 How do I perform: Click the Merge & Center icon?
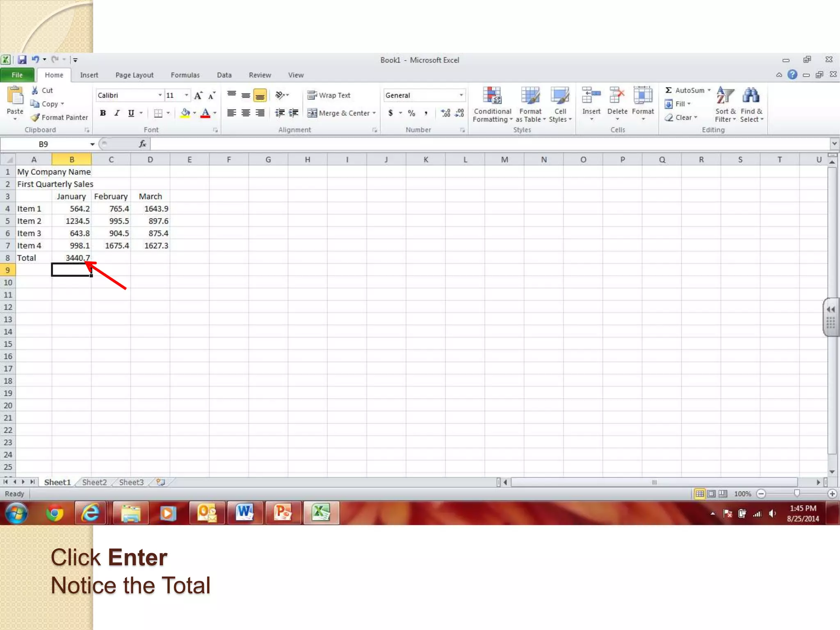pos(312,113)
